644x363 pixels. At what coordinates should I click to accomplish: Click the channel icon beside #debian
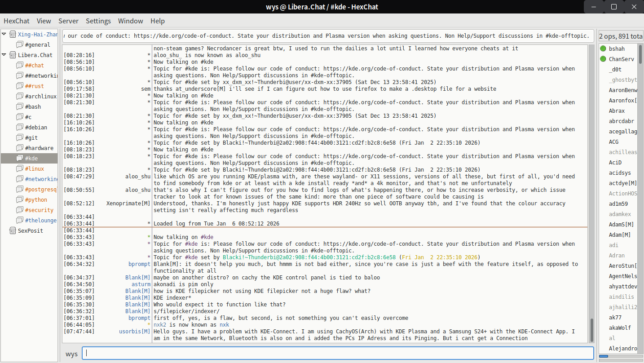point(20,127)
